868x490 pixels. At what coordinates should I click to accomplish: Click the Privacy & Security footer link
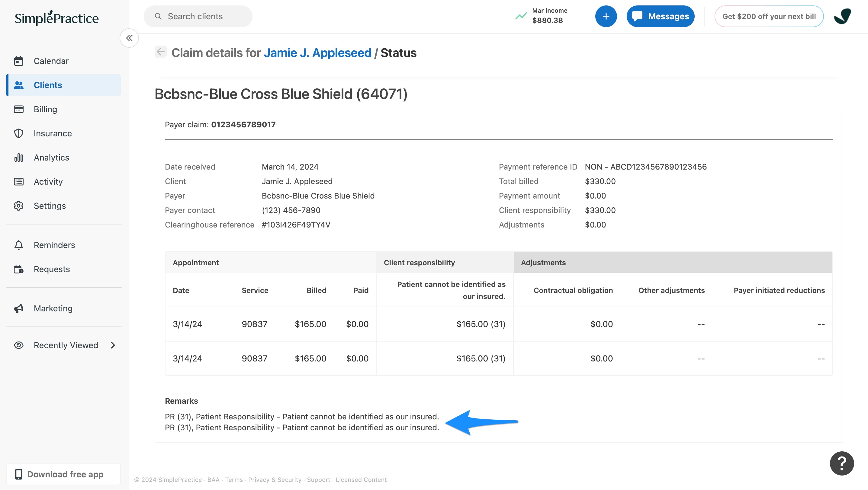click(275, 479)
